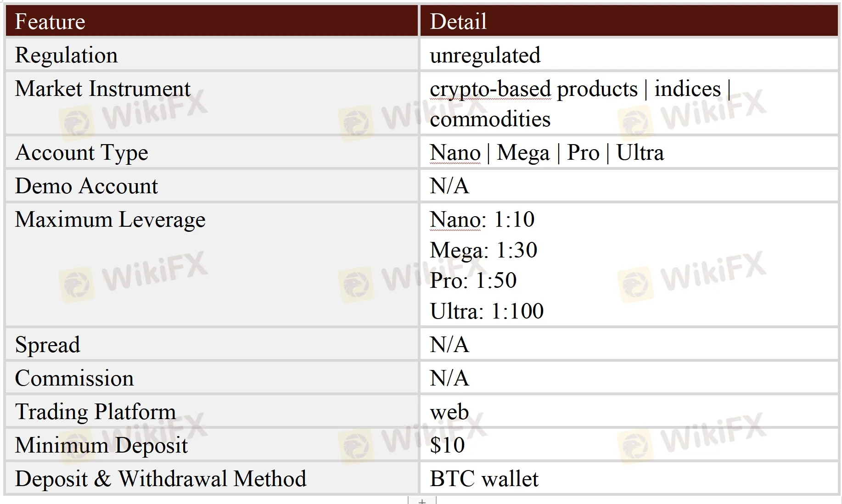
Task: Click the "Nano | Mega | Pro | Ultra" cell
Action: pyautogui.click(x=546, y=152)
